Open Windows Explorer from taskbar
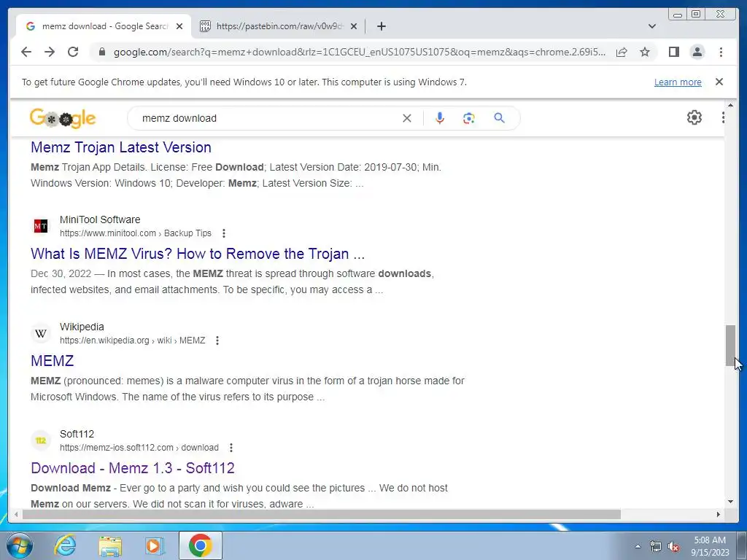The image size is (747, 560). point(110,545)
